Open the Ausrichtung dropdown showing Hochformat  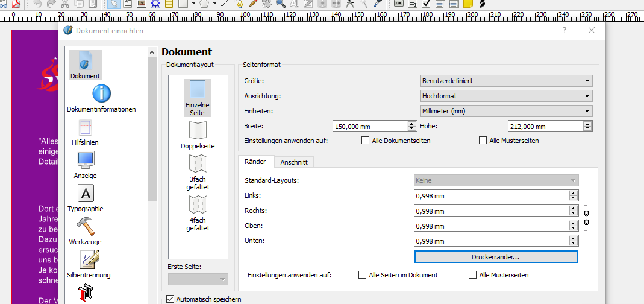pos(505,96)
